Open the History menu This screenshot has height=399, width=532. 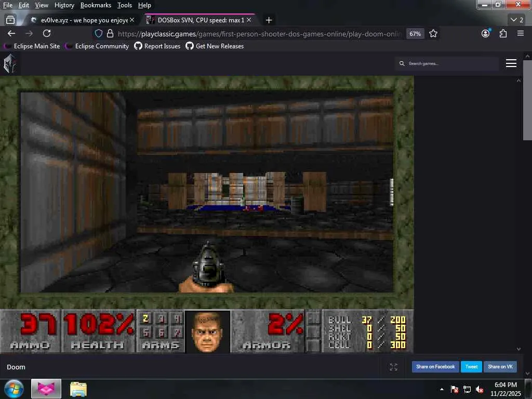pyautogui.click(x=64, y=5)
